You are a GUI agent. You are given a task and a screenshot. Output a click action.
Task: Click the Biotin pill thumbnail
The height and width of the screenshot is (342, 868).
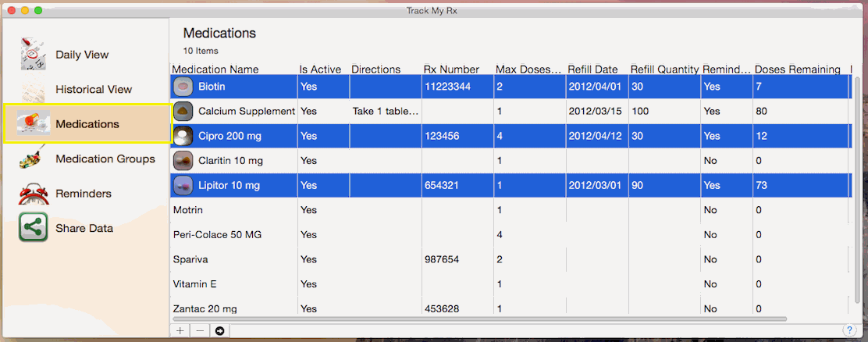pyautogui.click(x=183, y=86)
